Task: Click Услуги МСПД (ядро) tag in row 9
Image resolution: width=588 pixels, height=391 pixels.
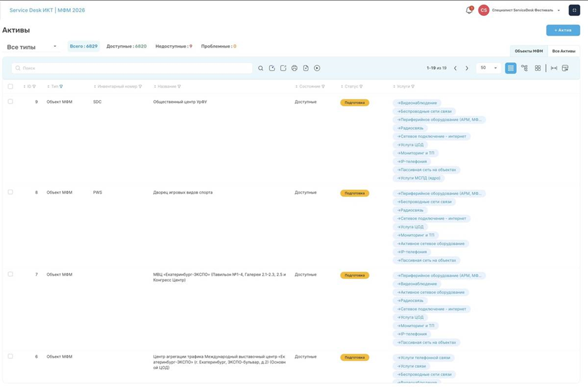Action: 419,178
